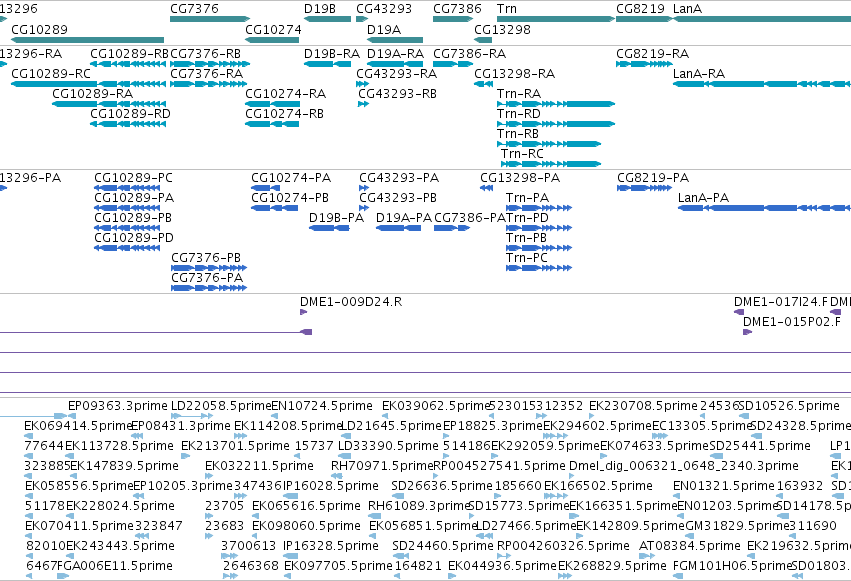Select the CG43293-RA transcript
Viewport: 851px width, 581px height.
click(x=363, y=84)
